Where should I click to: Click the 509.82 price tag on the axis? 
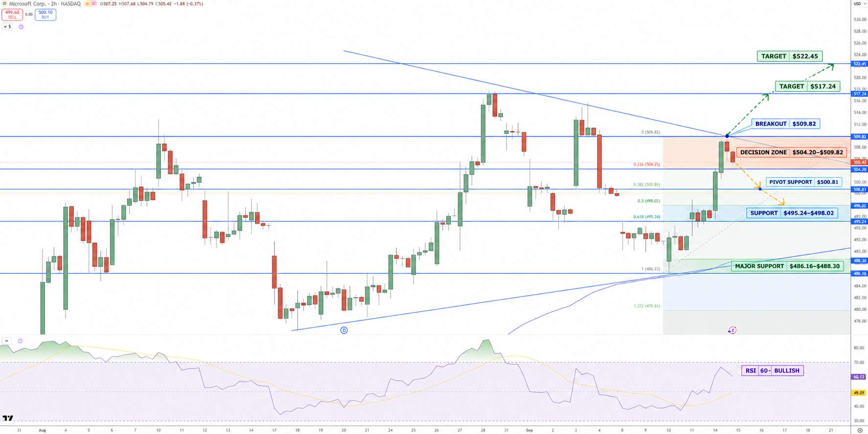point(860,137)
